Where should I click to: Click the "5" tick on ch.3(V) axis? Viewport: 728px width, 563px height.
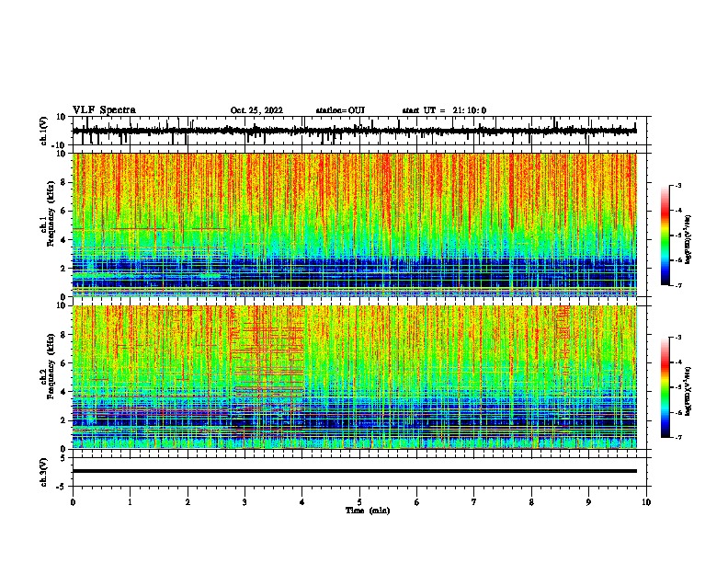click(63, 458)
